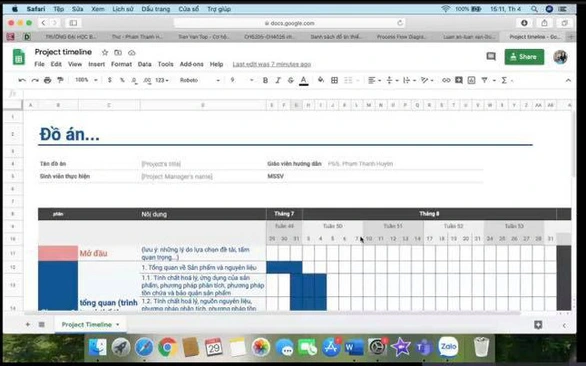The height and width of the screenshot is (366, 586).
Task: Expand the 100% zoom dropdown
Action: click(x=86, y=80)
